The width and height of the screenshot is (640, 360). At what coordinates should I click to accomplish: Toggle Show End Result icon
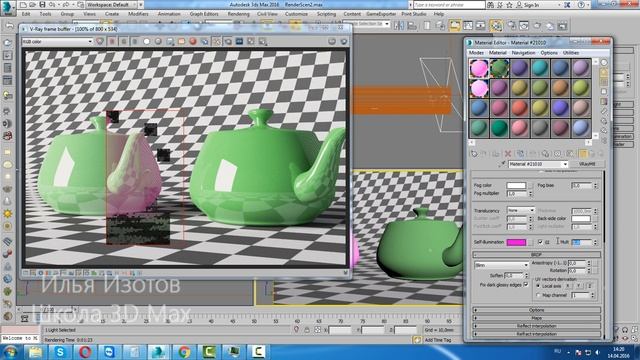[x=583, y=154]
